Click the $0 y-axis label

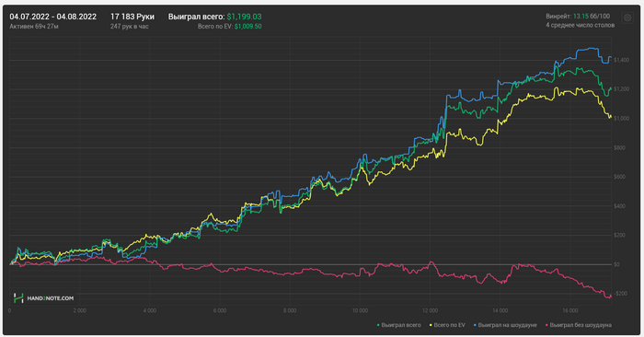point(616,264)
